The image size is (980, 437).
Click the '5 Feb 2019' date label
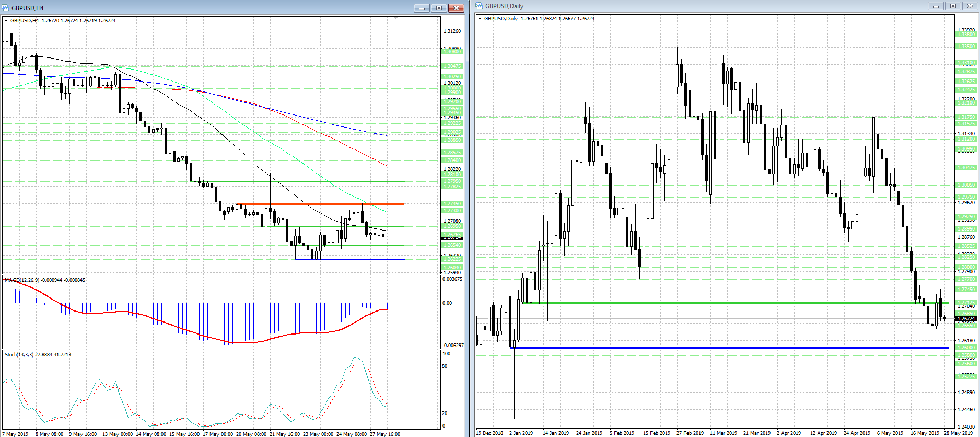[x=622, y=433]
